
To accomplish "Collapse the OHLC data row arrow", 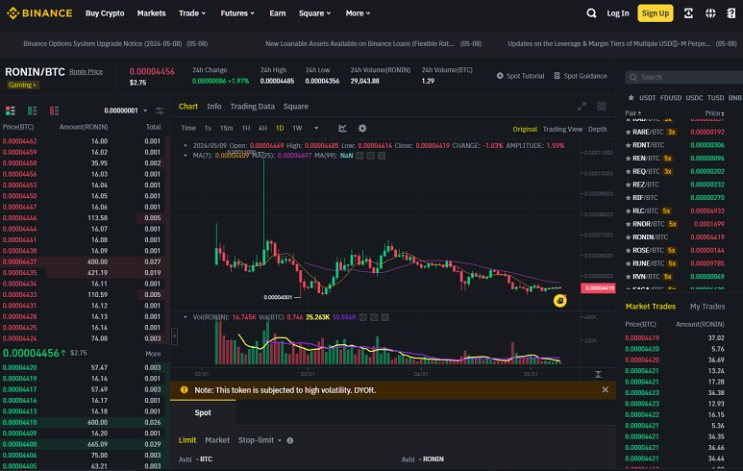I will pos(185,146).
